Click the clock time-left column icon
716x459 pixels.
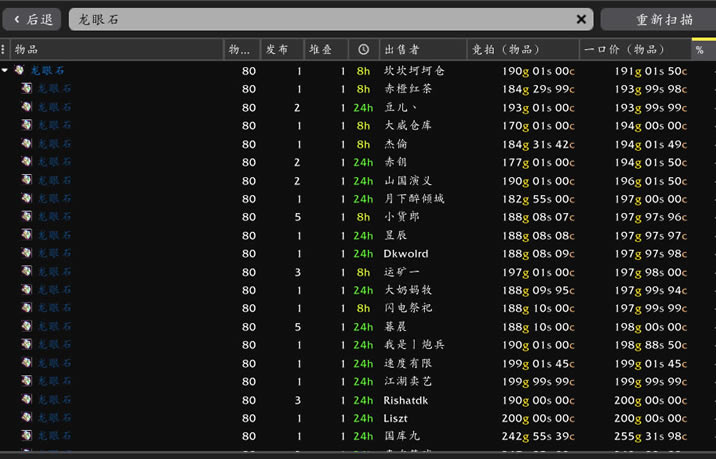[363, 49]
